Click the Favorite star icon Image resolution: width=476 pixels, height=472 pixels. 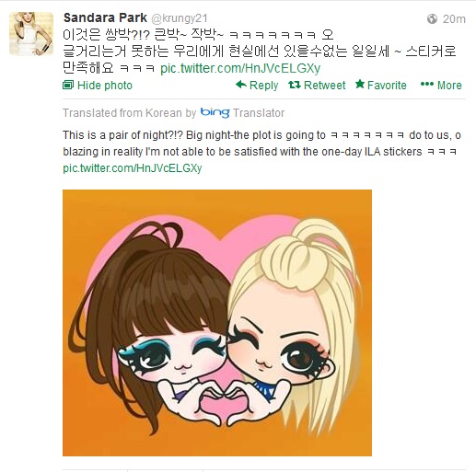click(360, 84)
